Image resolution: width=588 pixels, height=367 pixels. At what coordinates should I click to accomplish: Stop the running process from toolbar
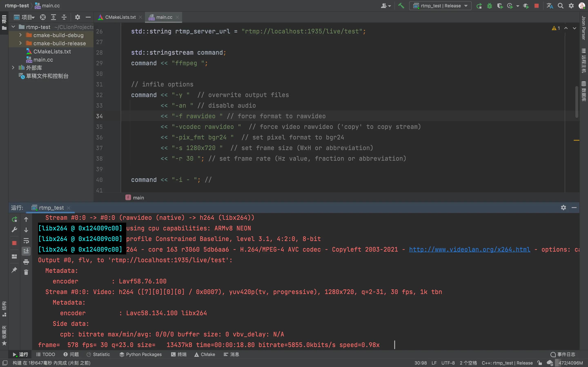537,6
